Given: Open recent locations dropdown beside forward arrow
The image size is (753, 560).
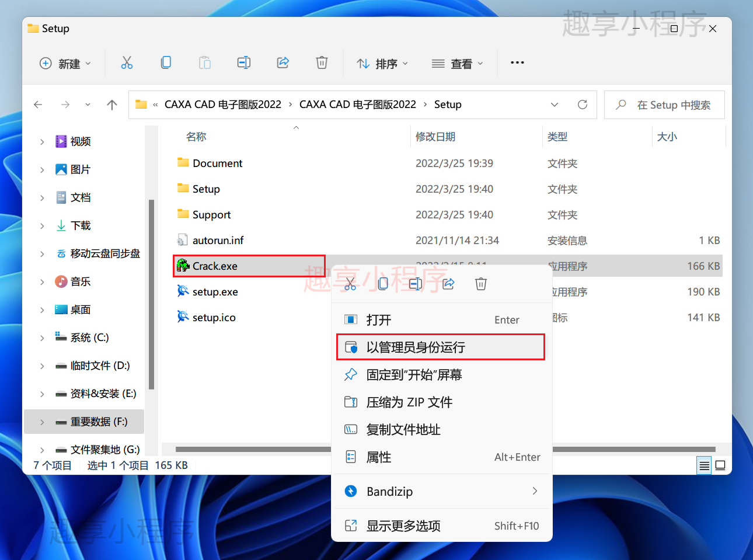Looking at the screenshot, I should (88, 105).
